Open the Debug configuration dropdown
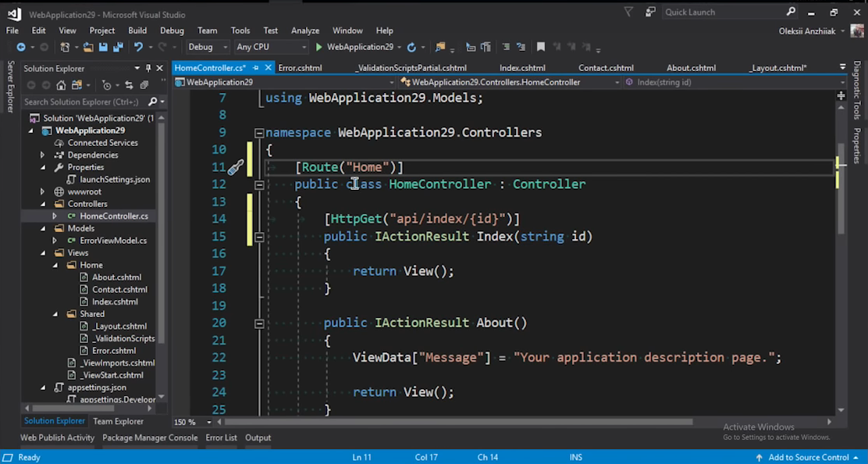 tap(208, 47)
